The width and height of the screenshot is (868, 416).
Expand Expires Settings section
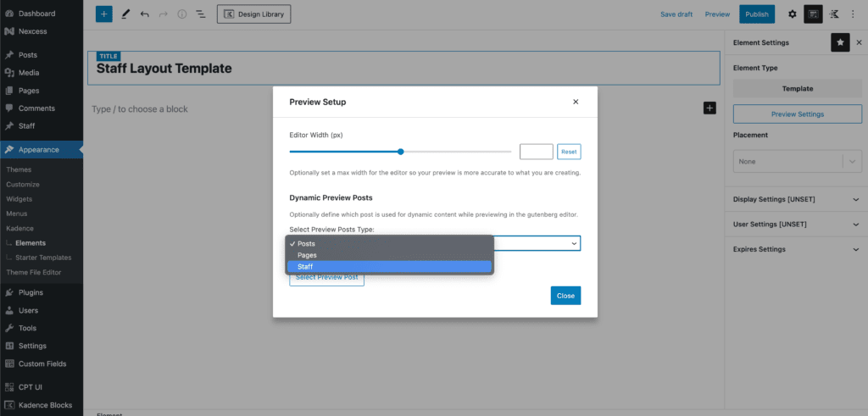(797, 249)
